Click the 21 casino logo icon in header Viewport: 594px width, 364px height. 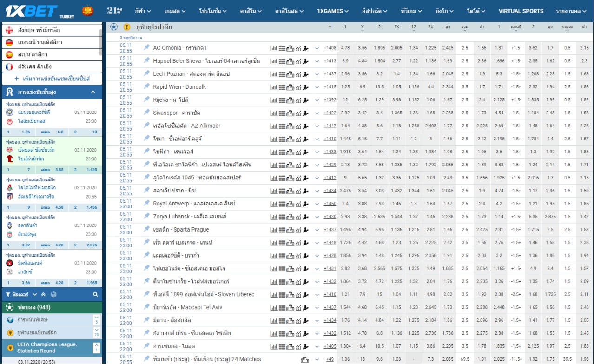(114, 10)
